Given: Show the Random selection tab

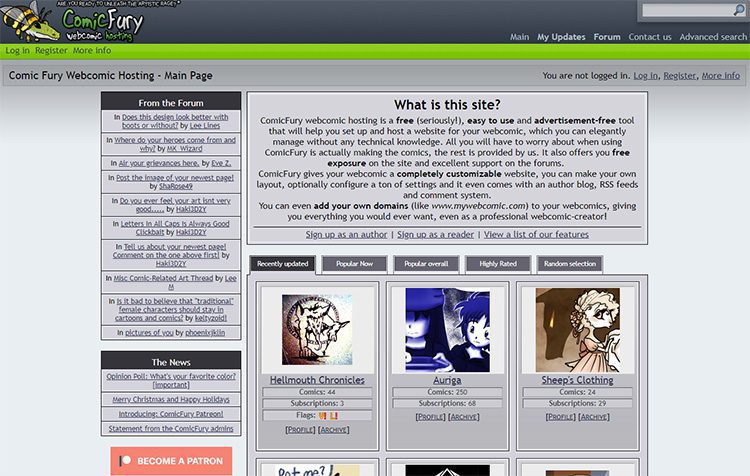Looking at the screenshot, I should [x=569, y=264].
